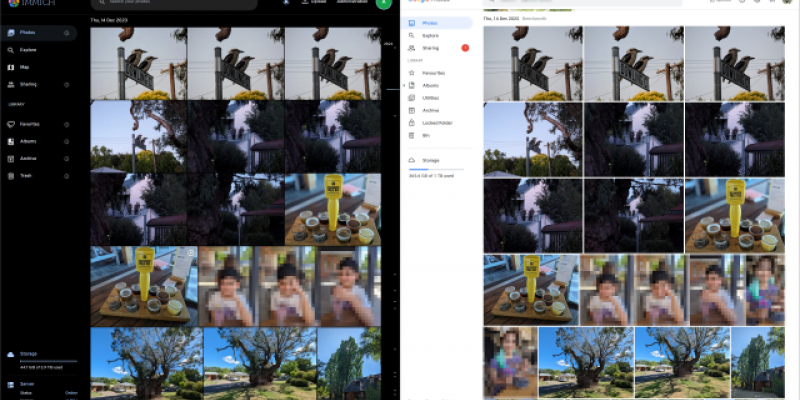Click the info icon beside Immich Photos

click(66, 33)
